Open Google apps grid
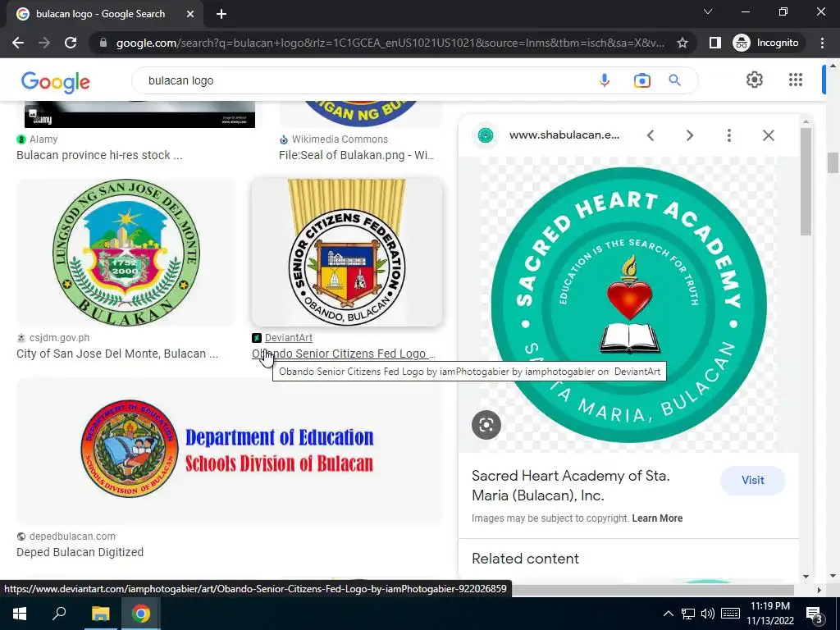This screenshot has width=840, height=630. click(x=796, y=80)
